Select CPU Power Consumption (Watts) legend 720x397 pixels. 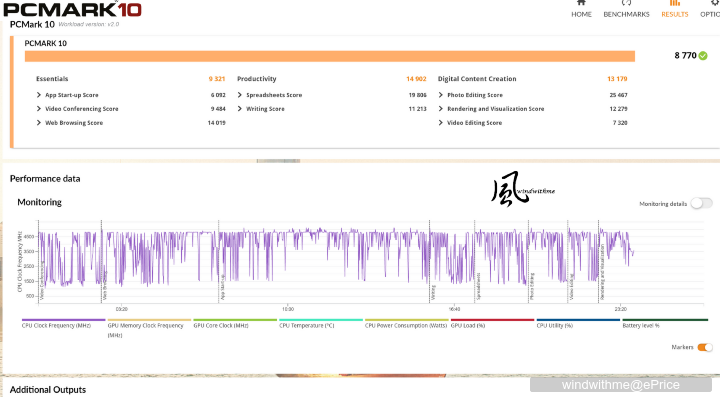(406, 325)
